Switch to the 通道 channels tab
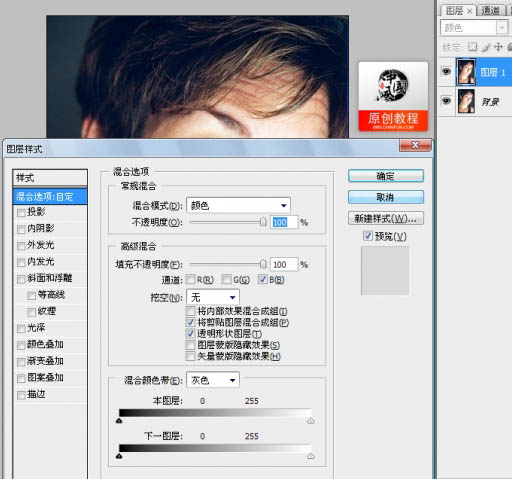Viewport: 512px width, 479px height. click(490, 11)
